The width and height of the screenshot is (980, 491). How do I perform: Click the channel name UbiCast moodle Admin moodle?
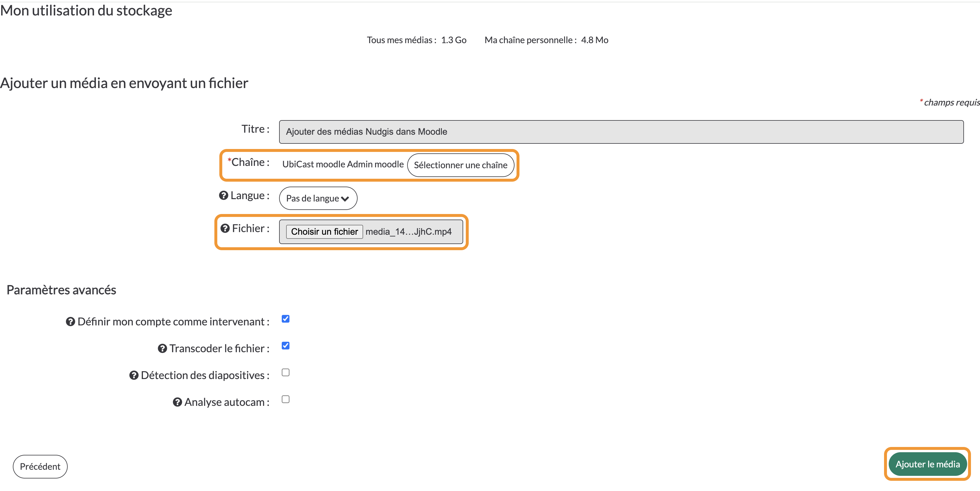click(343, 164)
